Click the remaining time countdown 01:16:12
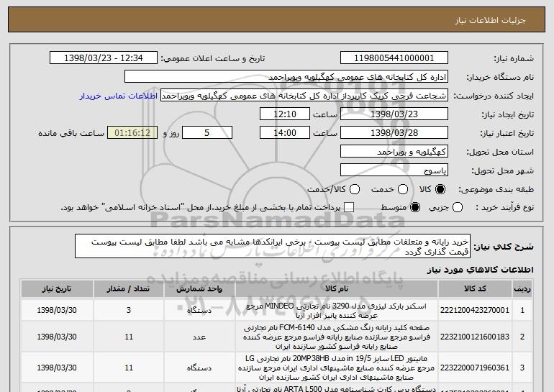Screen dimensions: 554x392 132,133
